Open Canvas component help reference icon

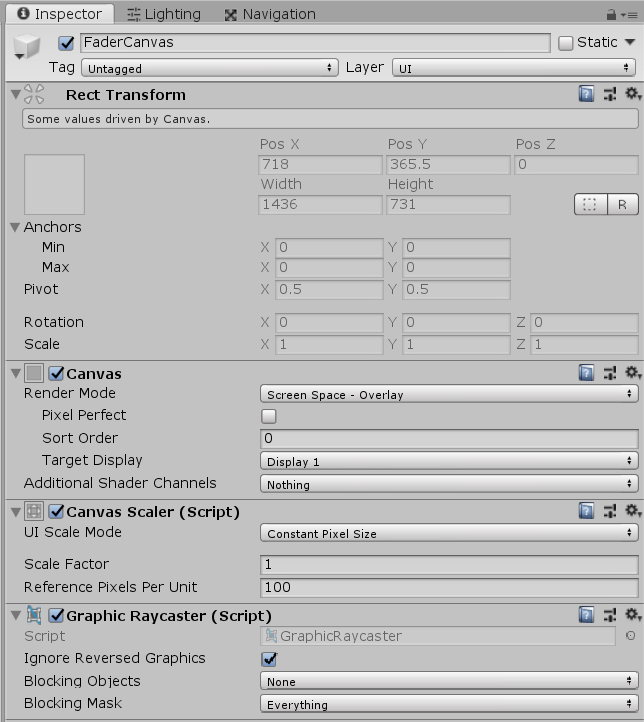click(x=587, y=373)
